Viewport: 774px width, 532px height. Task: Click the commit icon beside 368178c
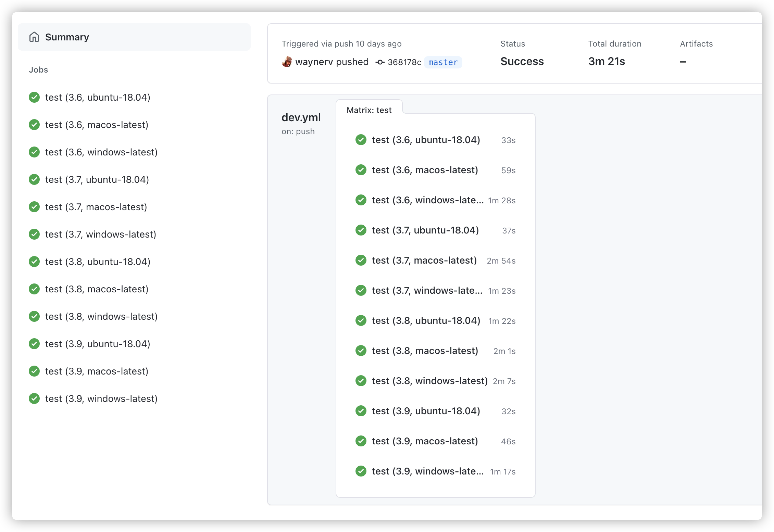(380, 62)
